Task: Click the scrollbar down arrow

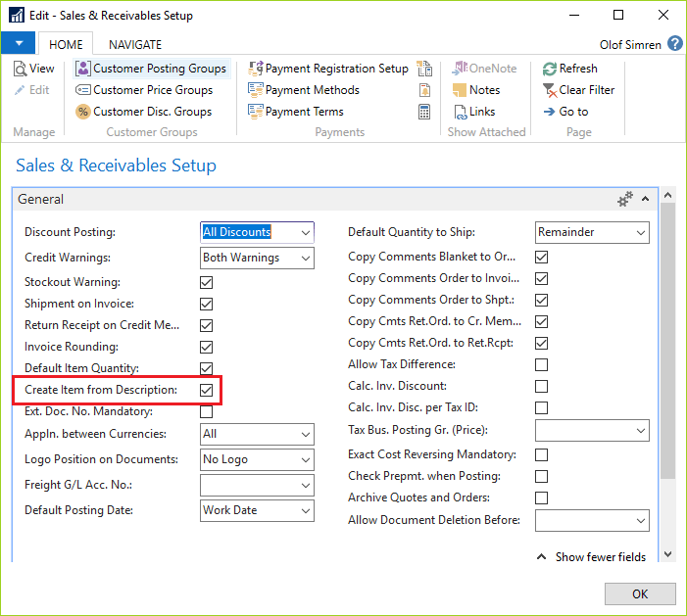Action: point(667,554)
